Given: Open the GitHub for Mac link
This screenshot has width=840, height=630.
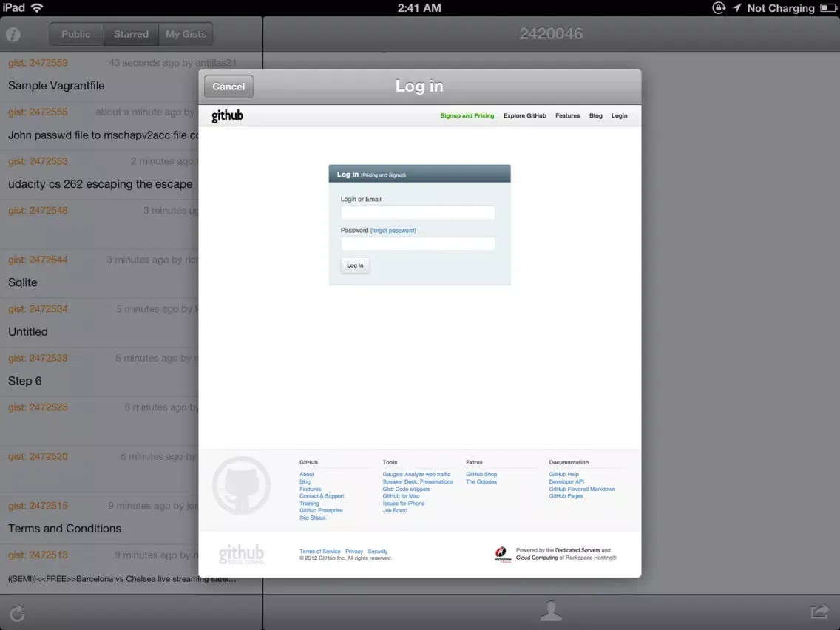Looking at the screenshot, I should 401,497.
